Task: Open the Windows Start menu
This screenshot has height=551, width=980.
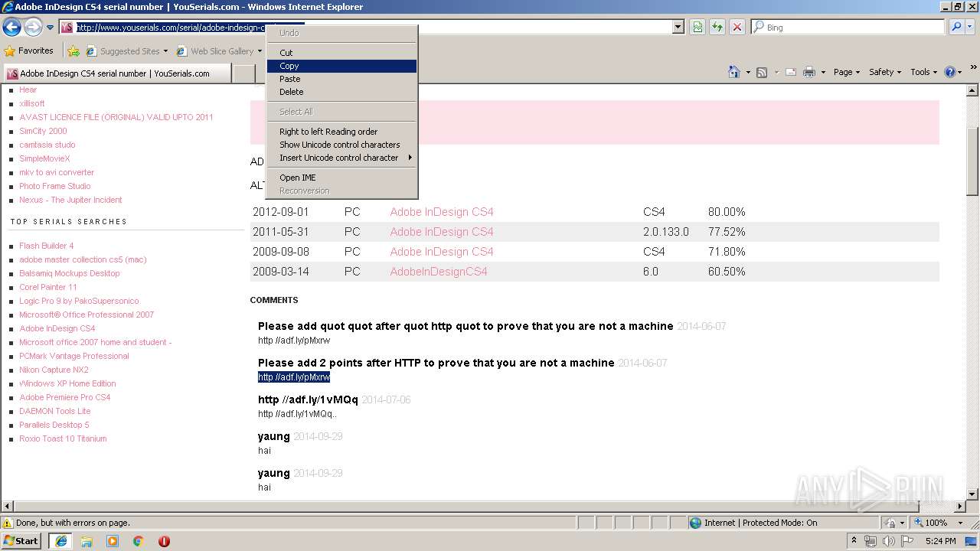Action: [21, 540]
